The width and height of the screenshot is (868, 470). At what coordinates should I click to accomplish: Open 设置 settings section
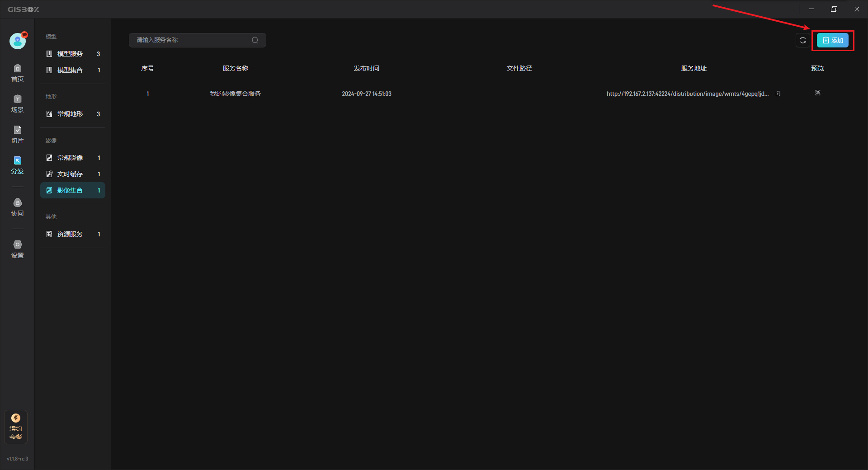(x=17, y=249)
